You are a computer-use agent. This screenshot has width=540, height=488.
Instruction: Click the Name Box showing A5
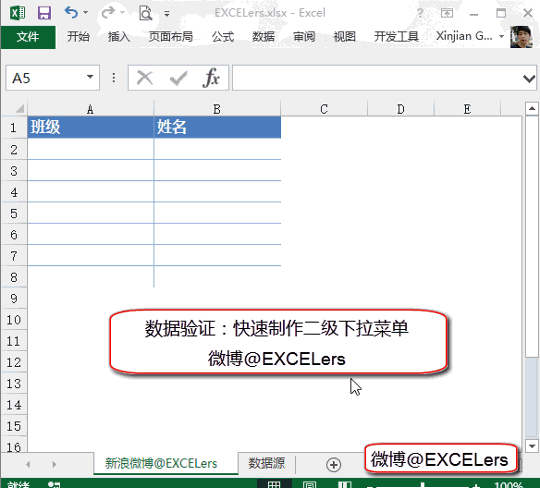(45, 78)
